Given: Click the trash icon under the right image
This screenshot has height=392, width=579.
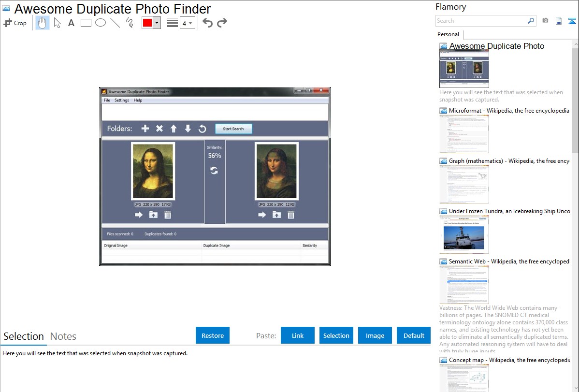Looking at the screenshot, I should point(291,215).
